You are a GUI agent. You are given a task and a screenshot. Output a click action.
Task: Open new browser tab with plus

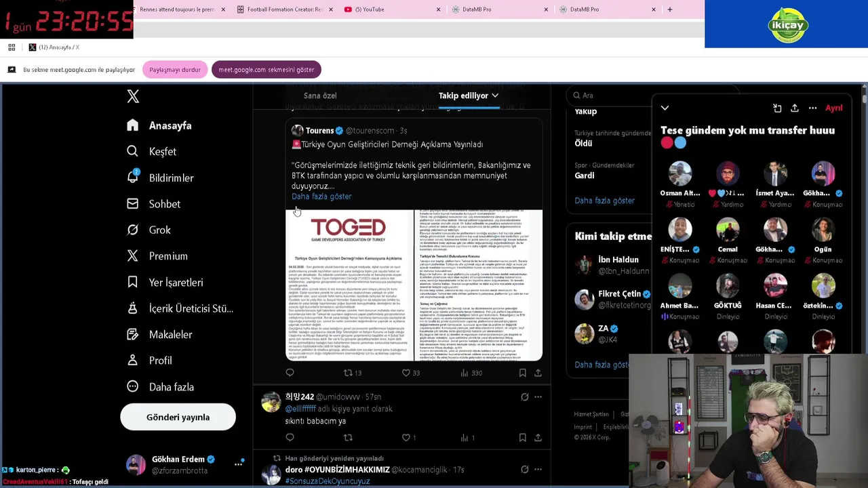tap(669, 9)
